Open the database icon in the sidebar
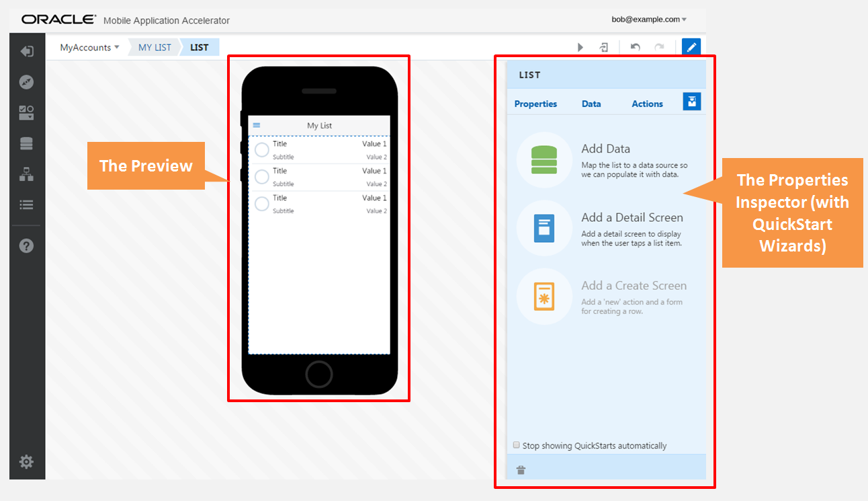The width and height of the screenshot is (868, 501). pyautogui.click(x=26, y=144)
